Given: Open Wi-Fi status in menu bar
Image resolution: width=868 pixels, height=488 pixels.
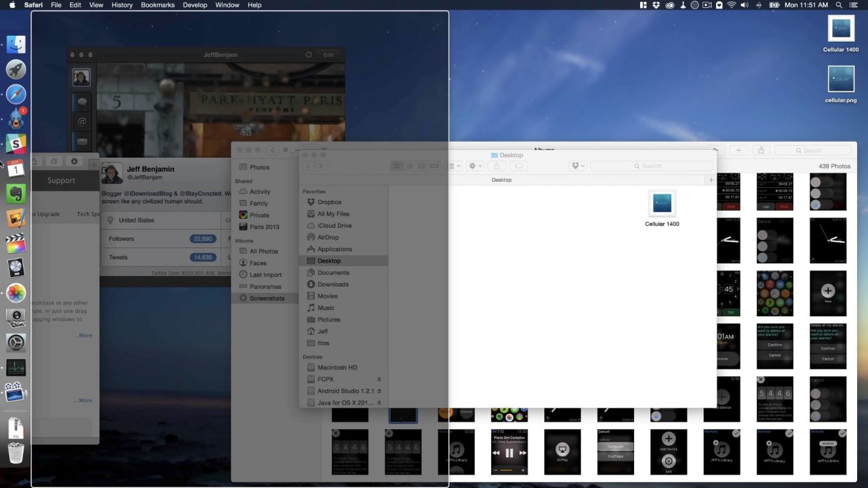Looking at the screenshot, I should [731, 5].
